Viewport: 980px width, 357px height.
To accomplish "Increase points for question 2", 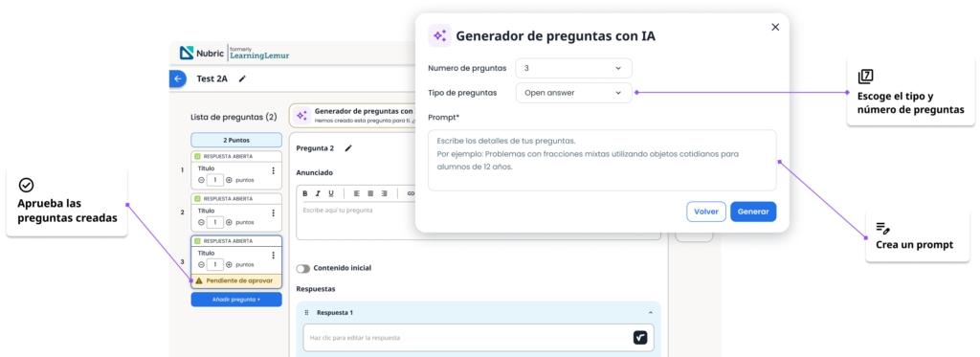I will [x=229, y=222].
